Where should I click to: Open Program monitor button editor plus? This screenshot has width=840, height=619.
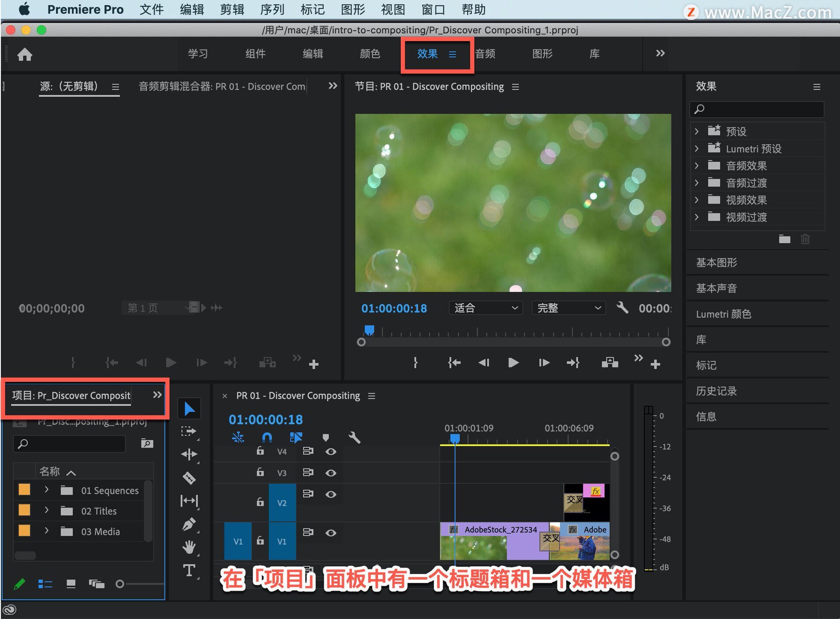pos(655,364)
